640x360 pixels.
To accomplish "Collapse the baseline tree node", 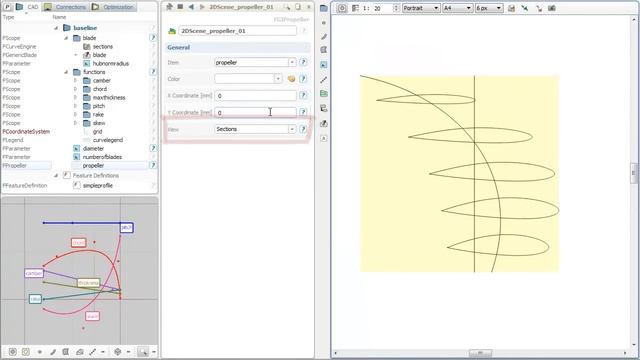I will 56,28.
